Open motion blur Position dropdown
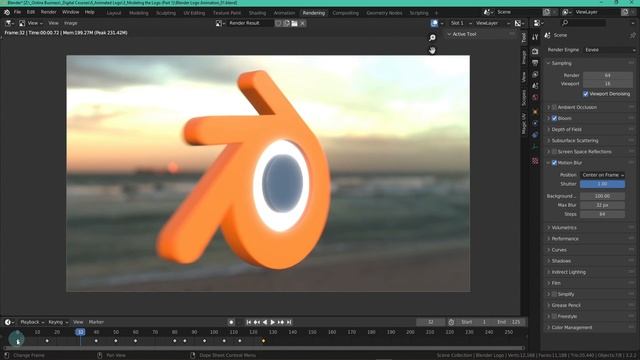This screenshot has height=360, width=640. pyautogui.click(x=602, y=175)
